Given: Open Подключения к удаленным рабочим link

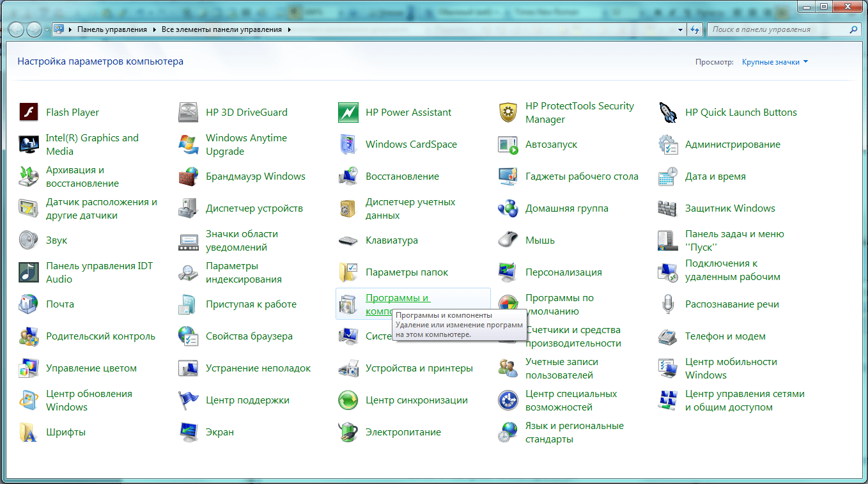Looking at the screenshot, I should (732, 270).
